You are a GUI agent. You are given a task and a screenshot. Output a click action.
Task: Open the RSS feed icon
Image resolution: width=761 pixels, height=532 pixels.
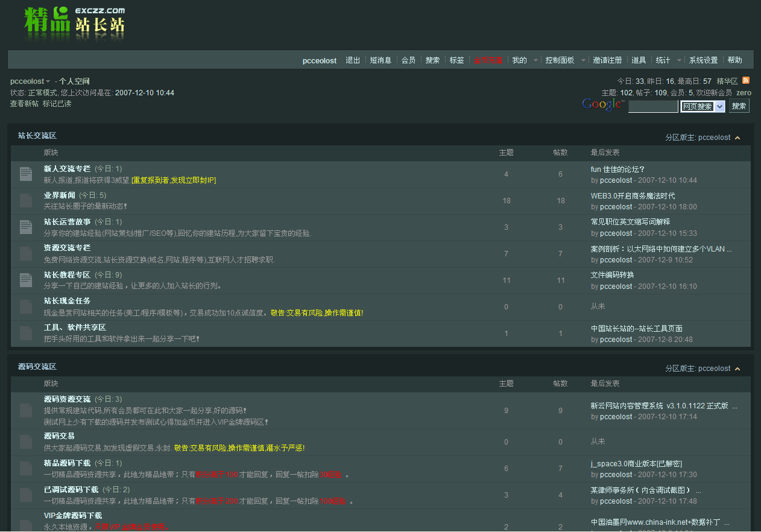pos(746,81)
